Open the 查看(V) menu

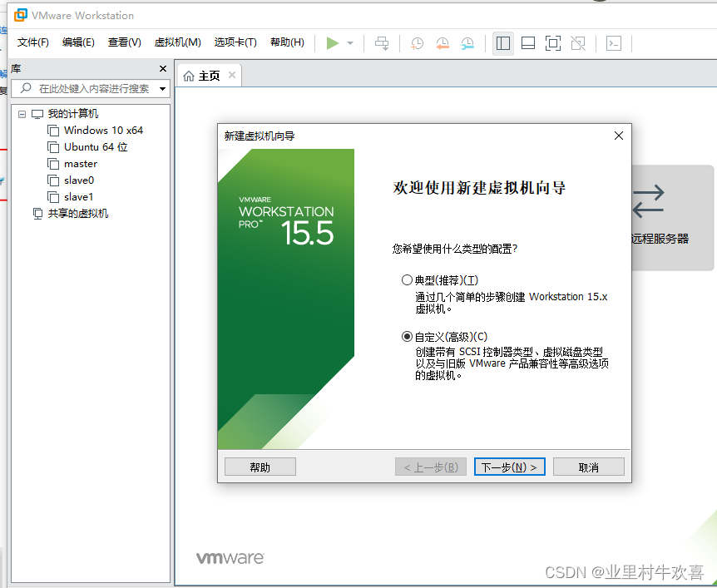[x=125, y=42]
